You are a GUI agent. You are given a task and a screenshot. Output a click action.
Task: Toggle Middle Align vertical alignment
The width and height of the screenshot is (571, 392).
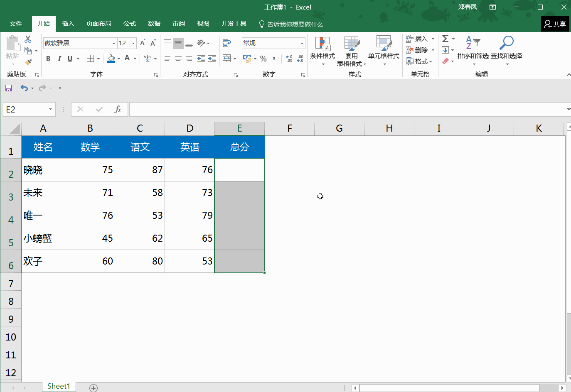tap(178, 43)
